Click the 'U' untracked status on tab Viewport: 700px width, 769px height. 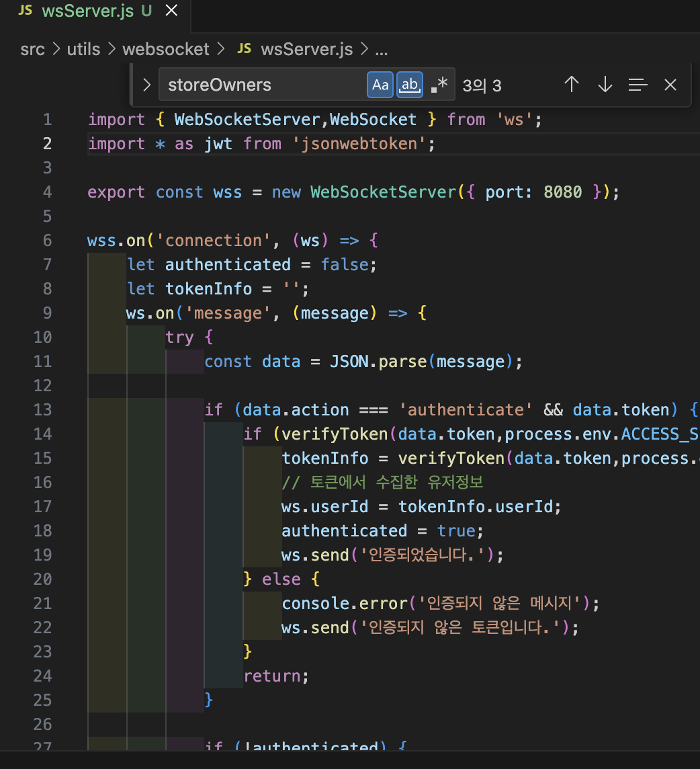(146, 10)
